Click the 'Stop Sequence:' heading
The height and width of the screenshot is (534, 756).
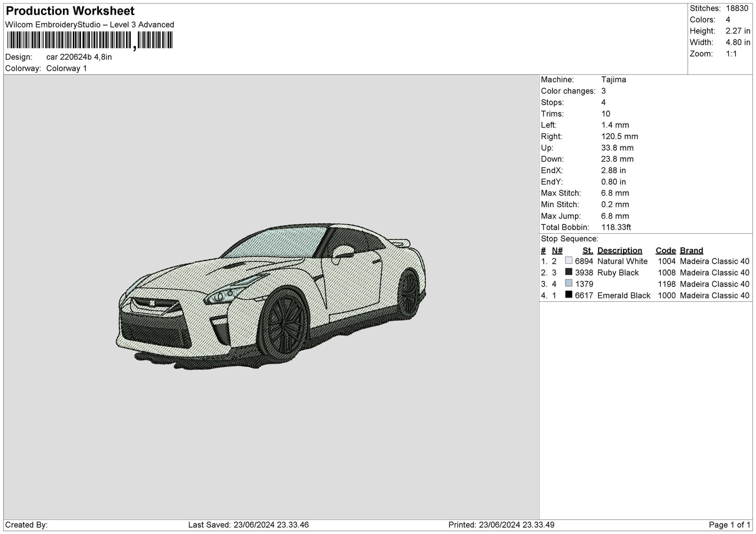pos(569,239)
